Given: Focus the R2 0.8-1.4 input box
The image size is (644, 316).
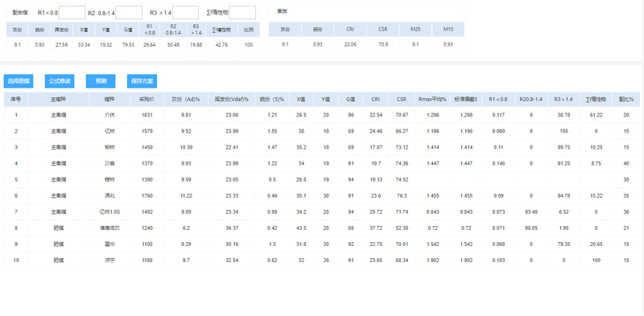Looking at the screenshot, I should [x=129, y=13].
